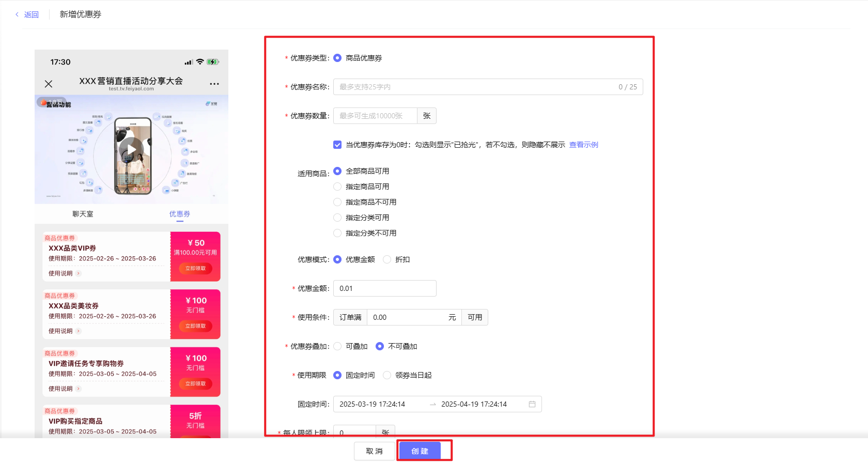Open the three-dot menu in the phone preview
868x464 pixels.
tap(214, 84)
